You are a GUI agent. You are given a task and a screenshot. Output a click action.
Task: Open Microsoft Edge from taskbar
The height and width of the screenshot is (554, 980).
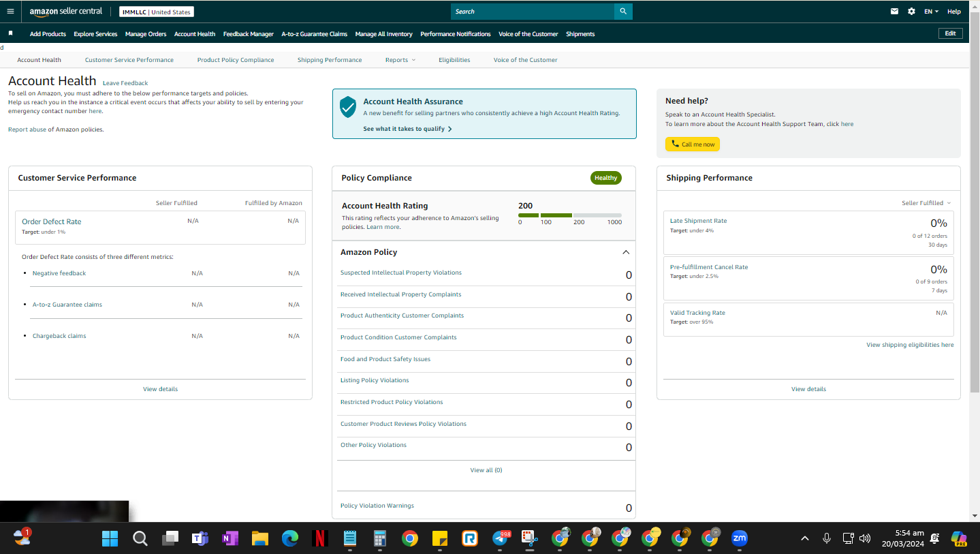[x=290, y=538]
